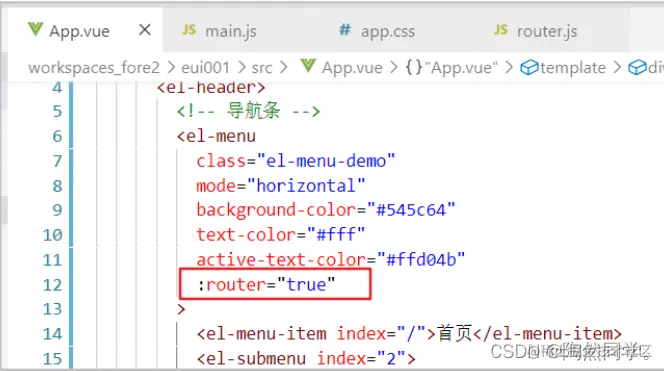The height and width of the screenshot is (371, 664).
Task: Click the background-color="#545c64" attribute
Action: click(326, 210)
